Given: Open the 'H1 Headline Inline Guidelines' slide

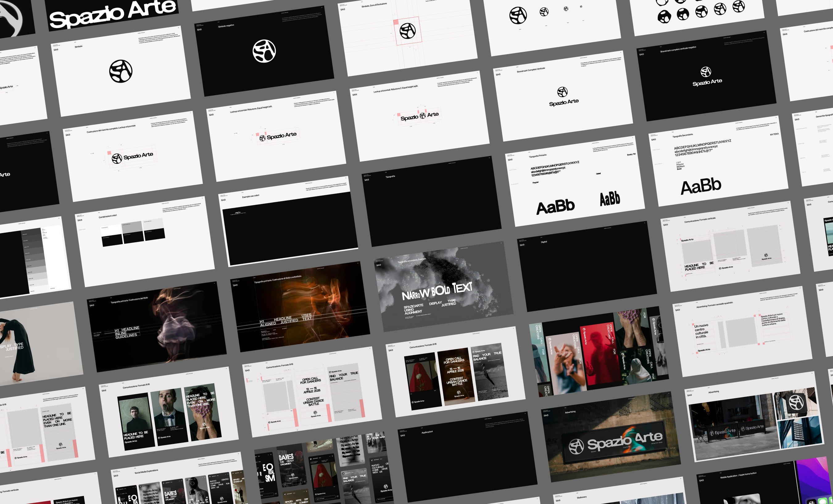Looking at the screenshot, I should pyautogui.click(x=157, y=327).
